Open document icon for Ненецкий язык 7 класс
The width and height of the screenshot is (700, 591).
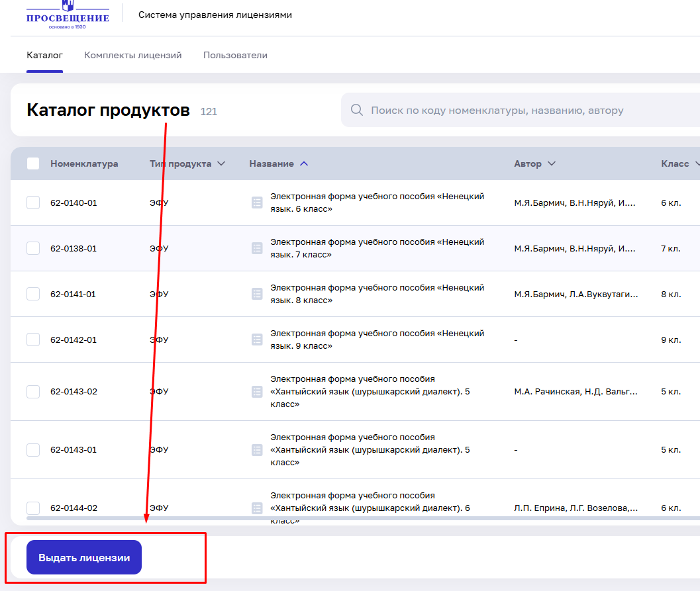(x=258, y=248)
